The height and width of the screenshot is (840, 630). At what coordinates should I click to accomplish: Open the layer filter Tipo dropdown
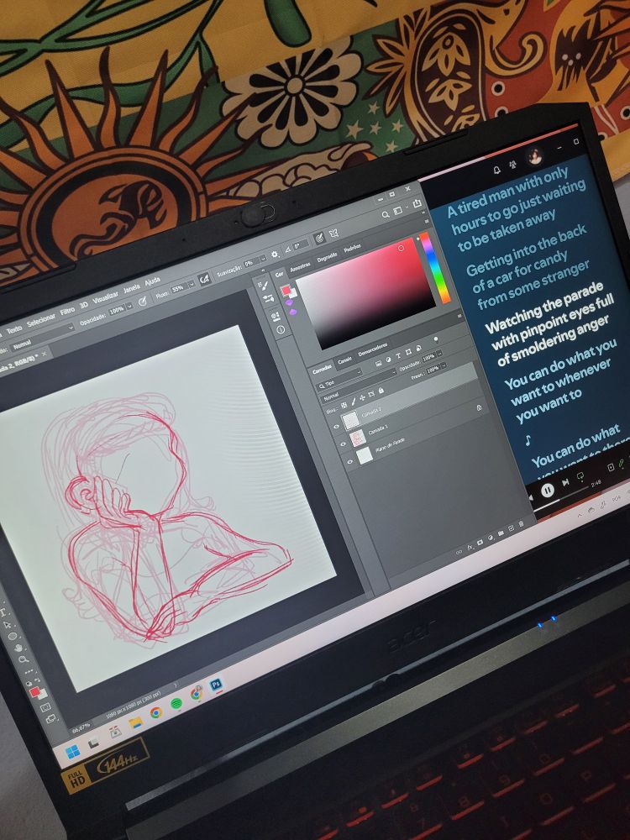tap(339, 378)
